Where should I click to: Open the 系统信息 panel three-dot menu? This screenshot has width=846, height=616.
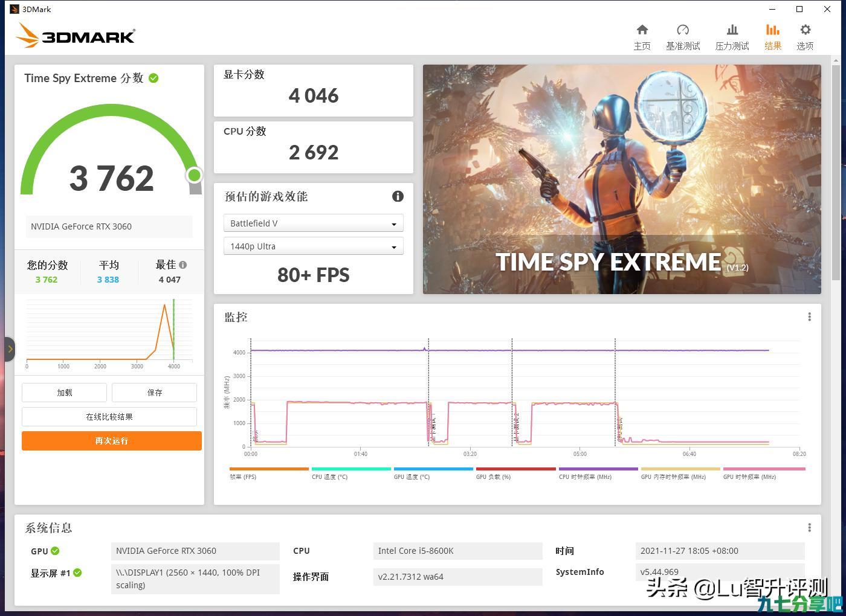(x=809, y=527)
